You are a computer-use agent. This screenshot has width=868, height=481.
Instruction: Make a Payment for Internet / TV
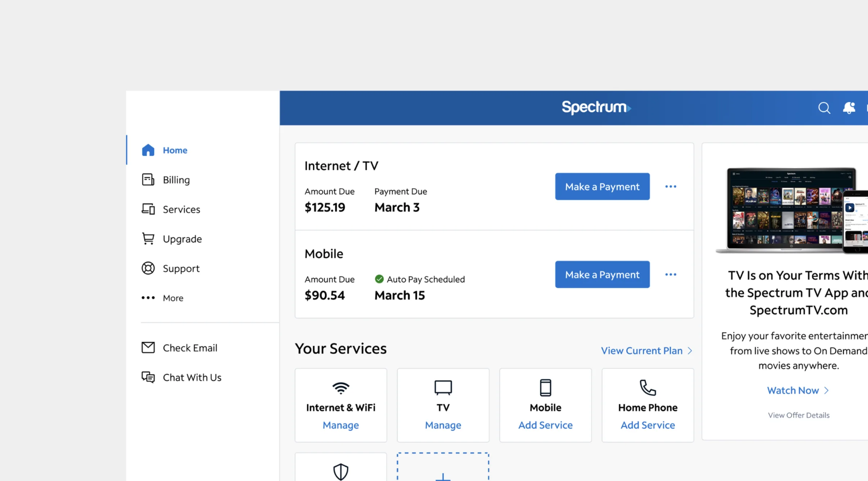point(602,186)
